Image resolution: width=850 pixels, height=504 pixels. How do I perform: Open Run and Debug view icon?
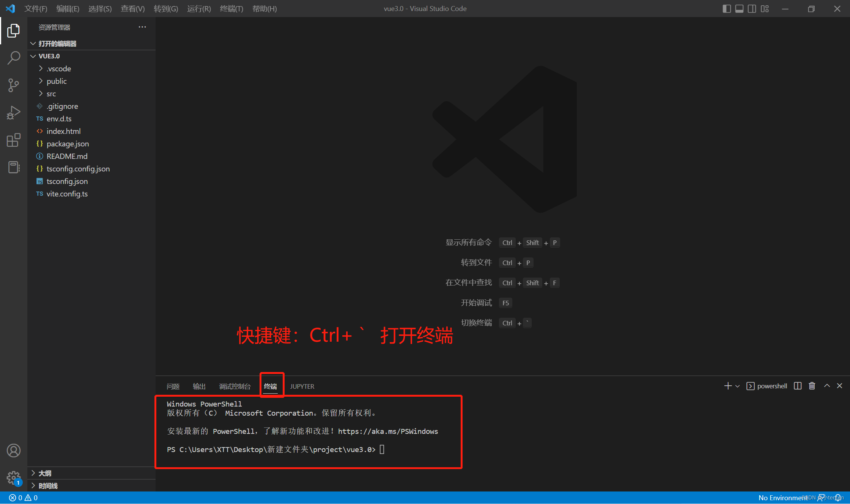point(14,113)
